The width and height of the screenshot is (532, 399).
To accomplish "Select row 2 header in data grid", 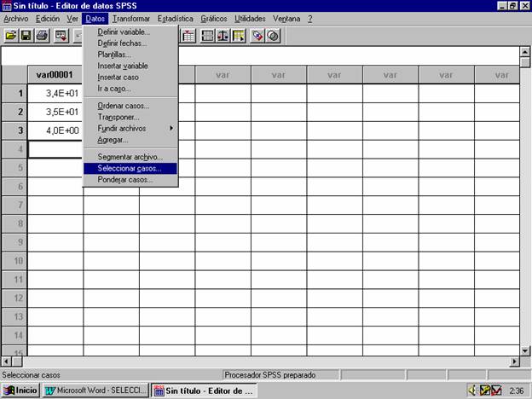I will click(x=14, y=112).
